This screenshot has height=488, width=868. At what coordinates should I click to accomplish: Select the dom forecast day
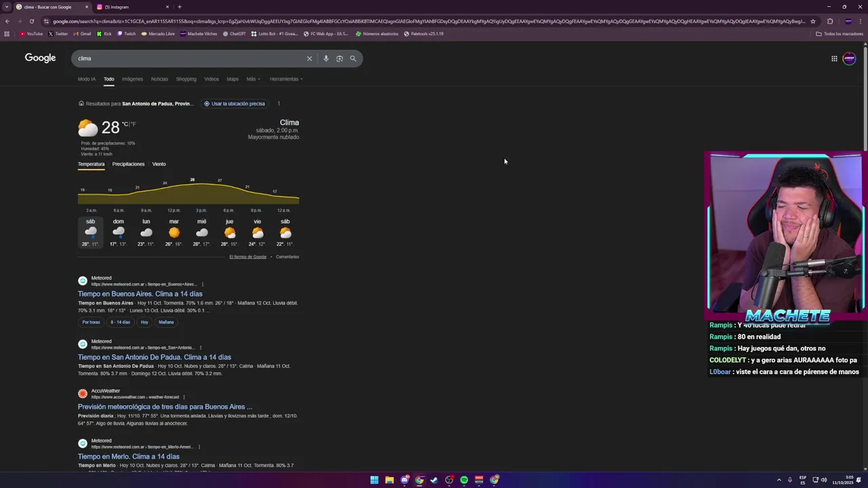[118, 232]
